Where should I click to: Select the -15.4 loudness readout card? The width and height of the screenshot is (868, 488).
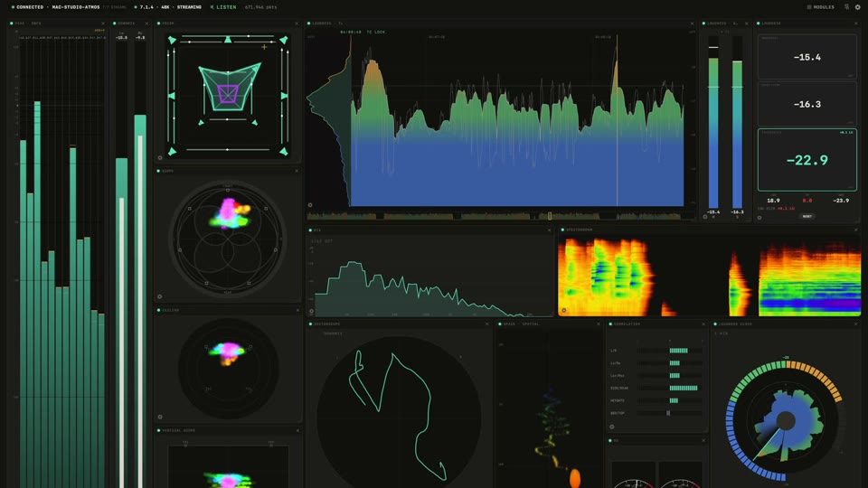[807, 57]
